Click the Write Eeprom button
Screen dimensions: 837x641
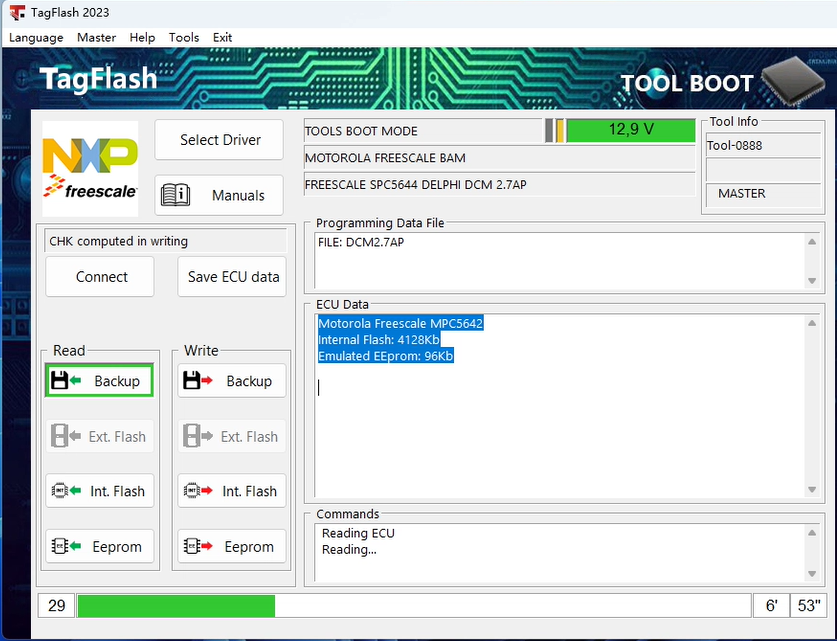[232, 546]
